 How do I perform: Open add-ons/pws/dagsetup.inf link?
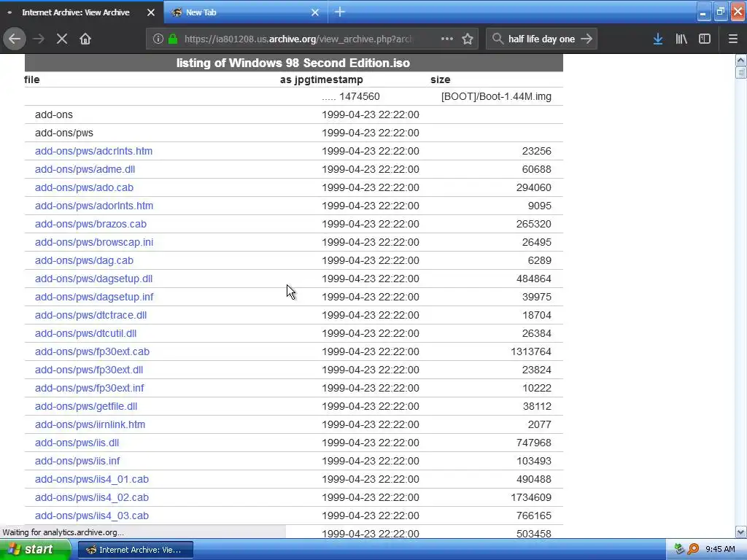[x=94, y=297]
